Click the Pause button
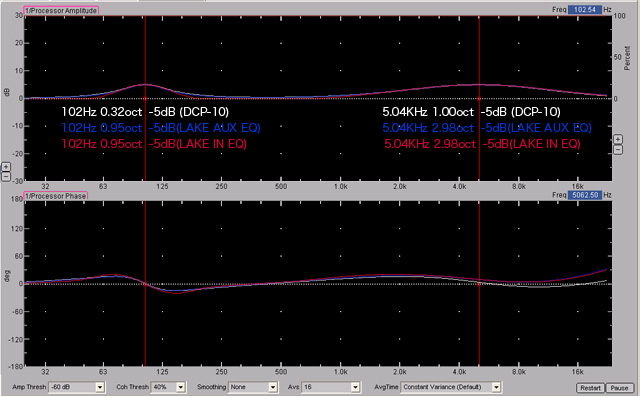Viewport: 640px width, 396px height. coord(619,388)
